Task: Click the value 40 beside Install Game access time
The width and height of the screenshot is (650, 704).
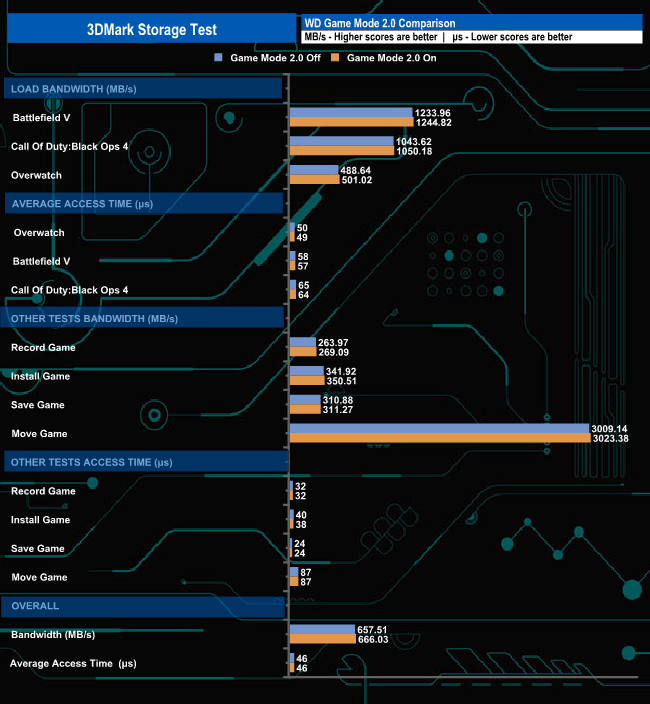Action: 301,515
